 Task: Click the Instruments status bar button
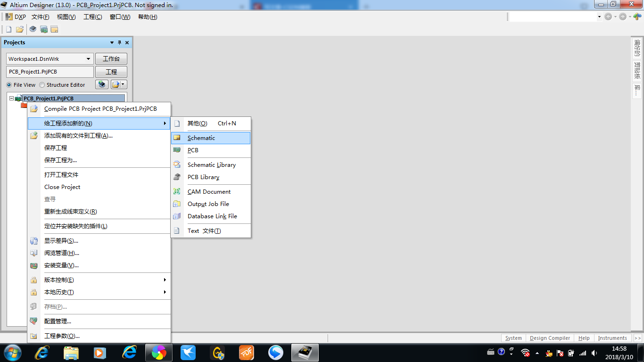coord(612,338)
